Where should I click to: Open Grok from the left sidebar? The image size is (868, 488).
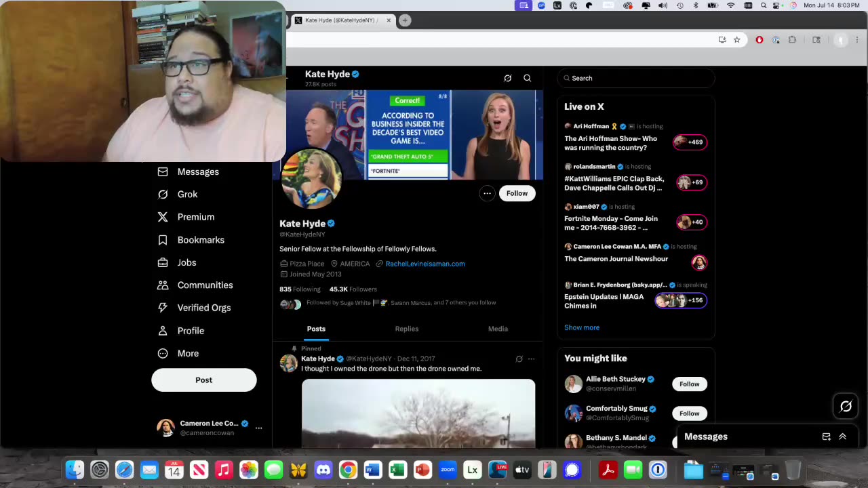pyautogui.click(x=177, y=195)
